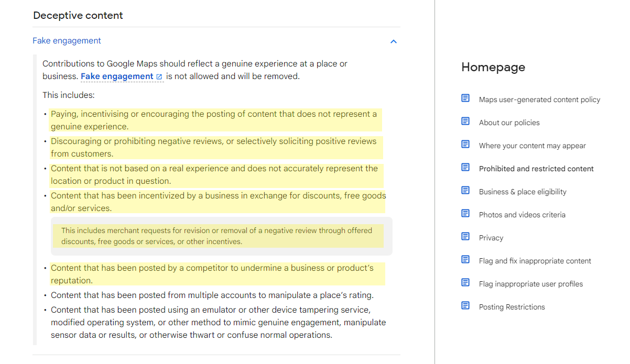Click the Fake engagement section heading

tap(67, 41)
